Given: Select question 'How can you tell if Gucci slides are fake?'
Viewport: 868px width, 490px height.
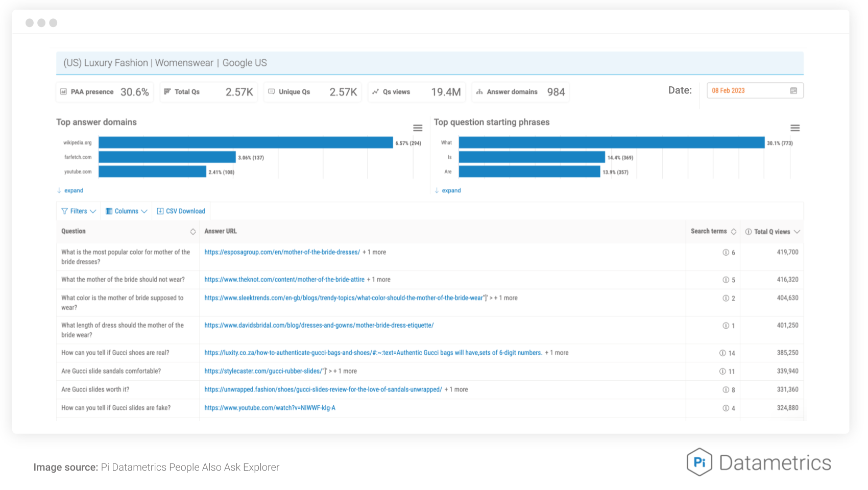Looking at the screenshot, I should pos(116,408).
